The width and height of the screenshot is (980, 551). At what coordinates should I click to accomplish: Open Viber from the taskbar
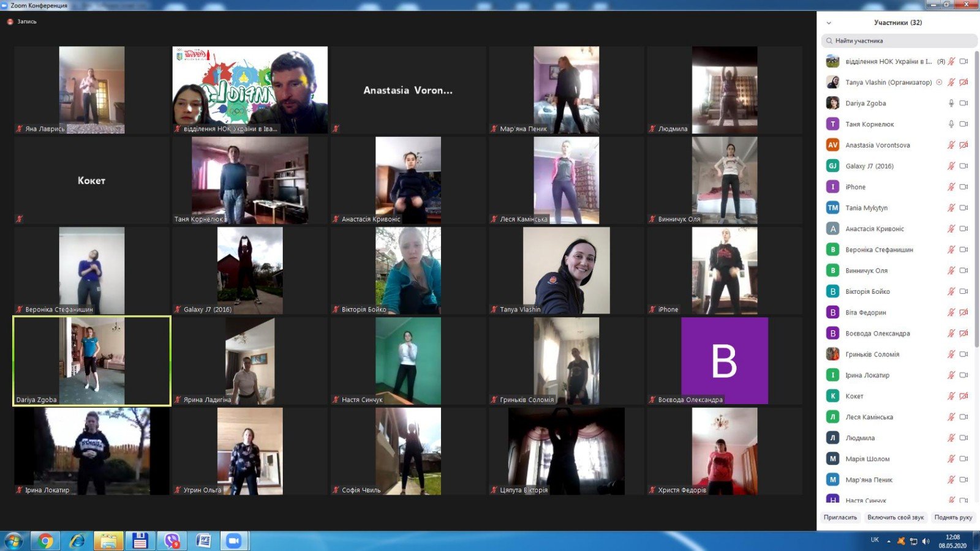[172, 541]
